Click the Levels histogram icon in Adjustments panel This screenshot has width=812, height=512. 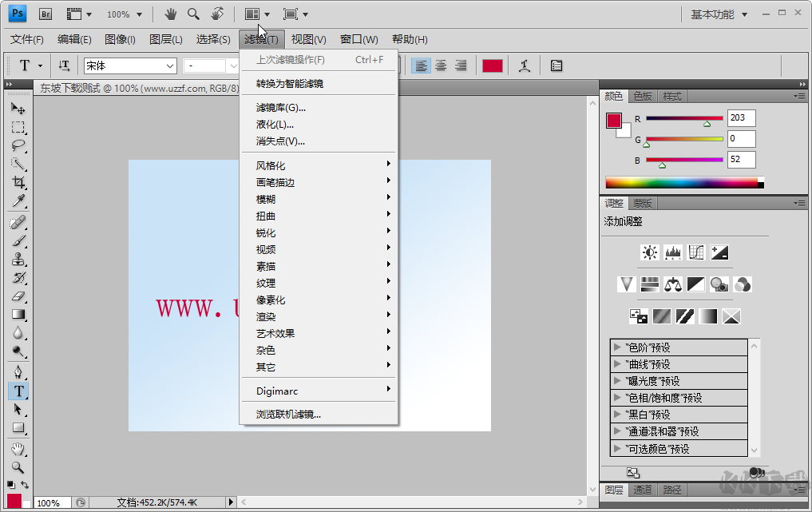(673, 252)
